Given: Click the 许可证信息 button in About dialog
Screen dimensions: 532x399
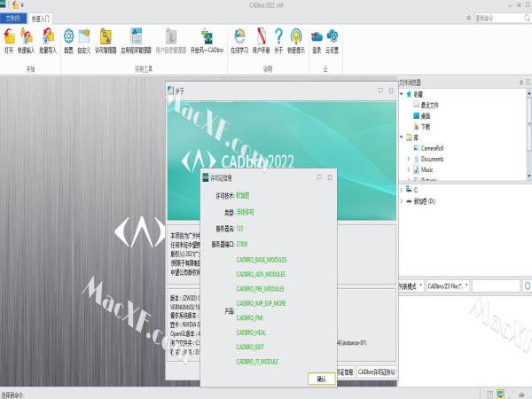Looking at the screenshot, I should click(x=346, y=372).
